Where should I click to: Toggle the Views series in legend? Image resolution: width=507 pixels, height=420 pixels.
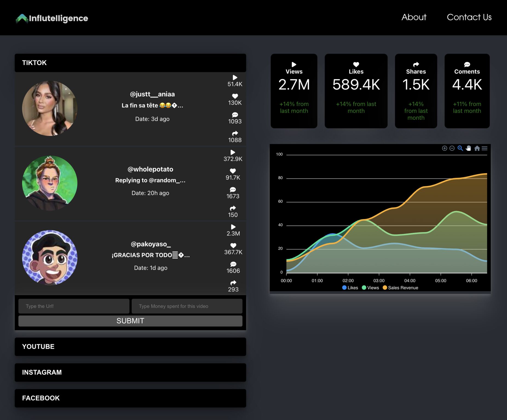(x=370, y=288)
